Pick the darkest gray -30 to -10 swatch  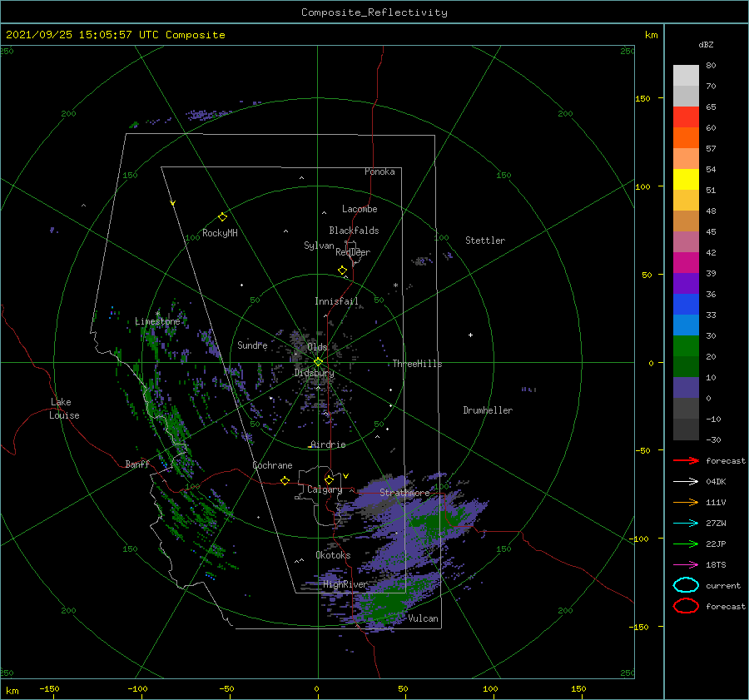tap(686, 429)
